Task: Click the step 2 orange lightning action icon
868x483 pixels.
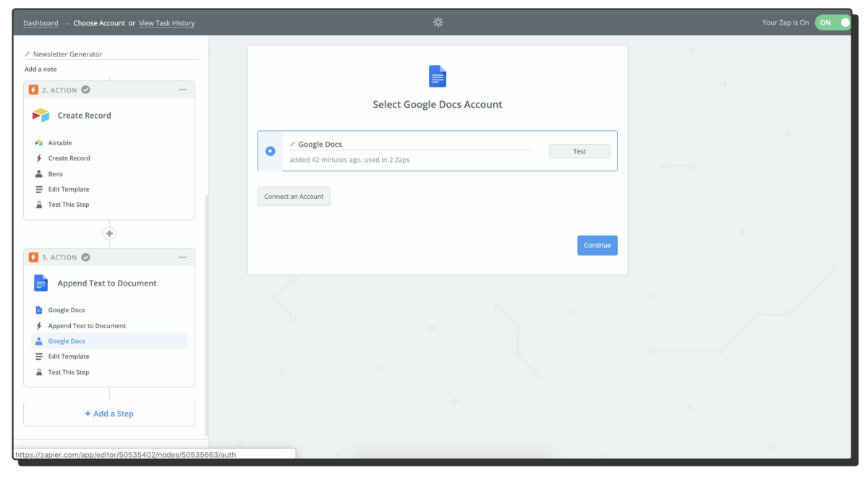Action: (33, 90)
